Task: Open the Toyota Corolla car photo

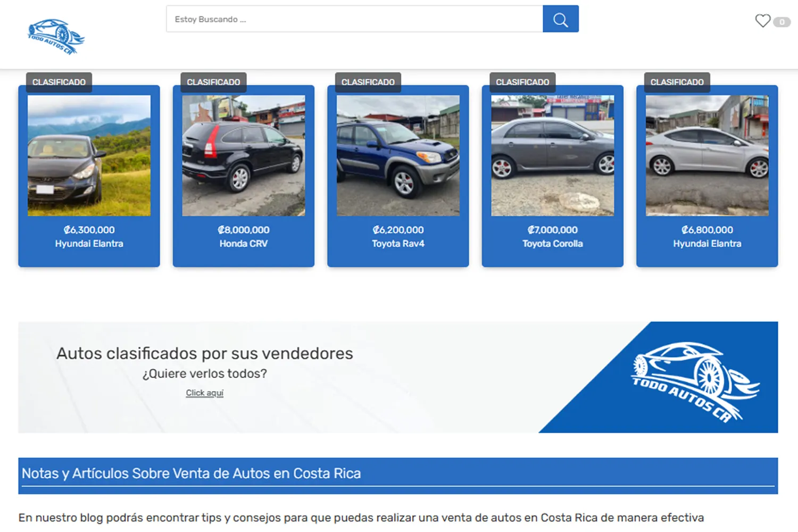Action: click(x=553, y=155)
